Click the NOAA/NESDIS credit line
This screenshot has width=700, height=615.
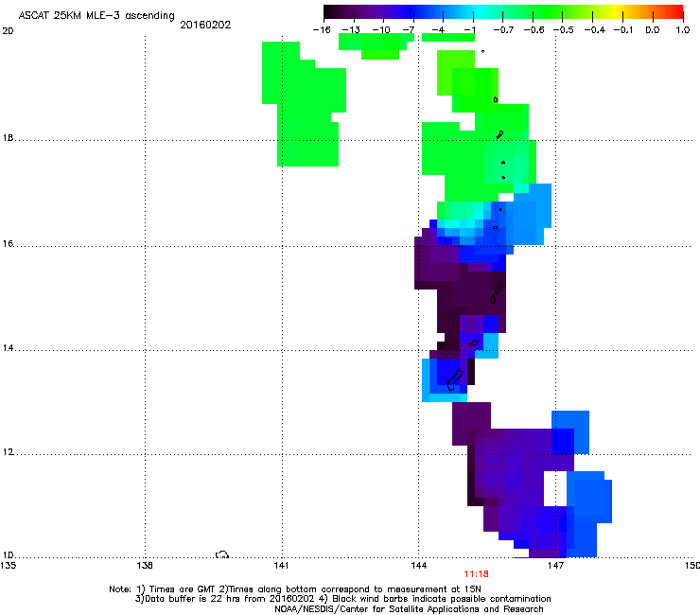pyautogui.click(x=409, y=609)
